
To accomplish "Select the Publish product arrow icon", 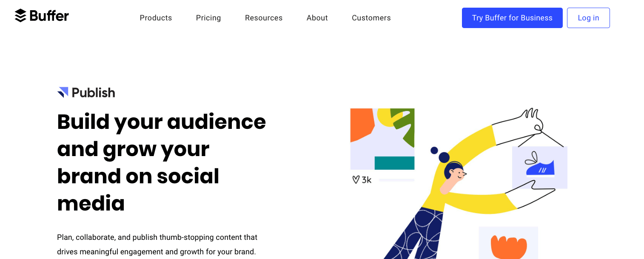I will (x=63, y=92).
